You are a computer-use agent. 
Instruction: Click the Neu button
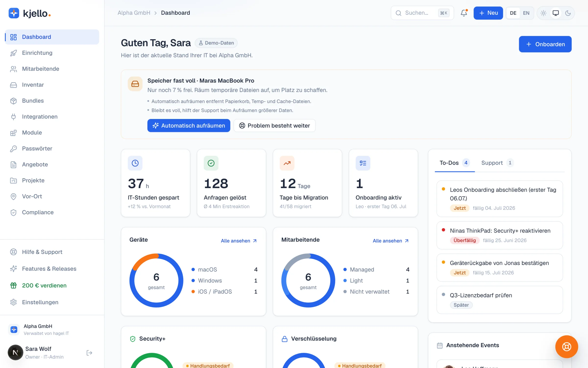point(488,13)
